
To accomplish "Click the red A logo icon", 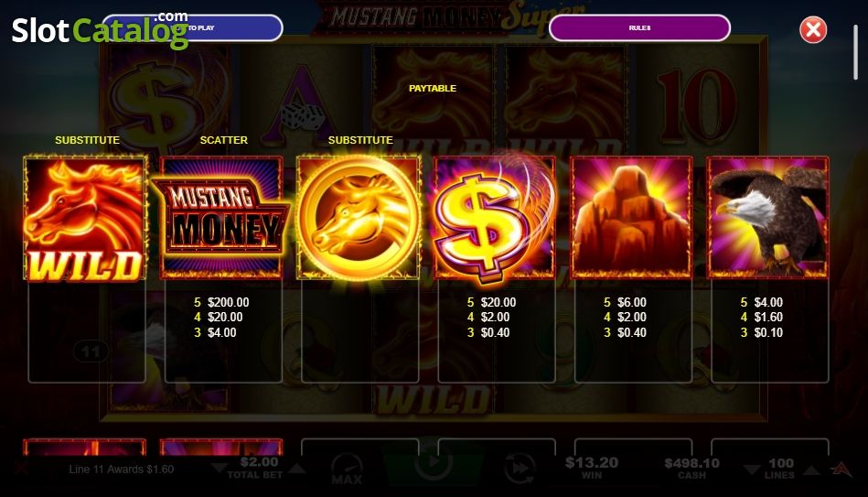I will 841,469.
